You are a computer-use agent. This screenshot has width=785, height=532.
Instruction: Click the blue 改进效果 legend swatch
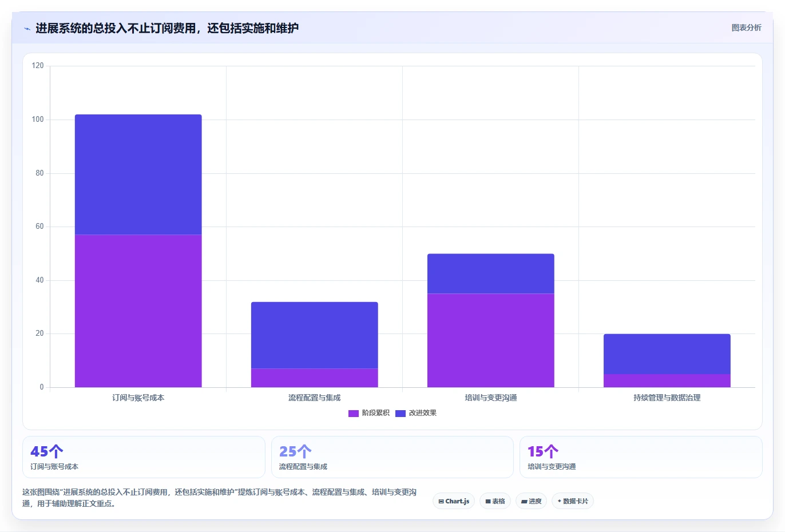pyautogui.click(x=401, y=414)
